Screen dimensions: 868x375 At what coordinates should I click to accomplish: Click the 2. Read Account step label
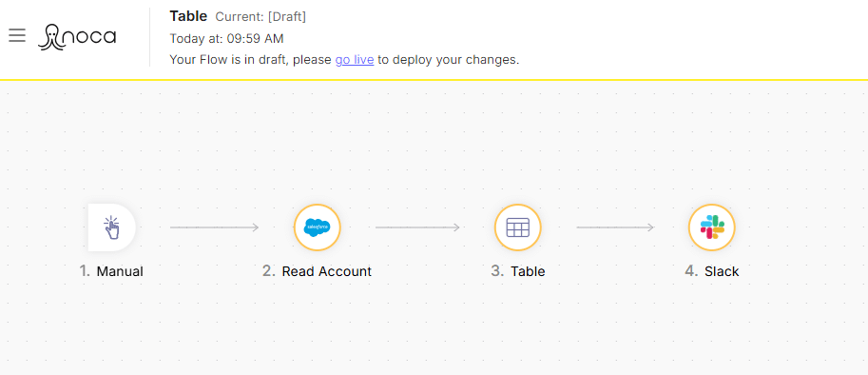tap(318, 271)
